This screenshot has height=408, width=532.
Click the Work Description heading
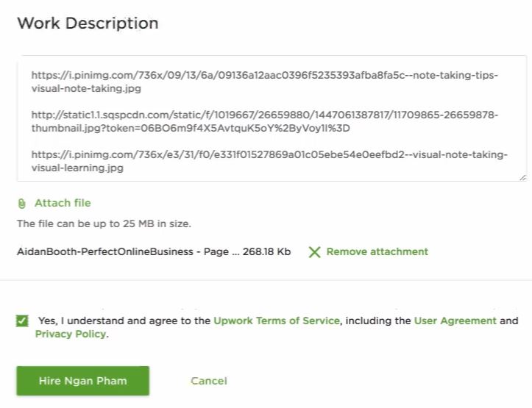tap(88, 24)
